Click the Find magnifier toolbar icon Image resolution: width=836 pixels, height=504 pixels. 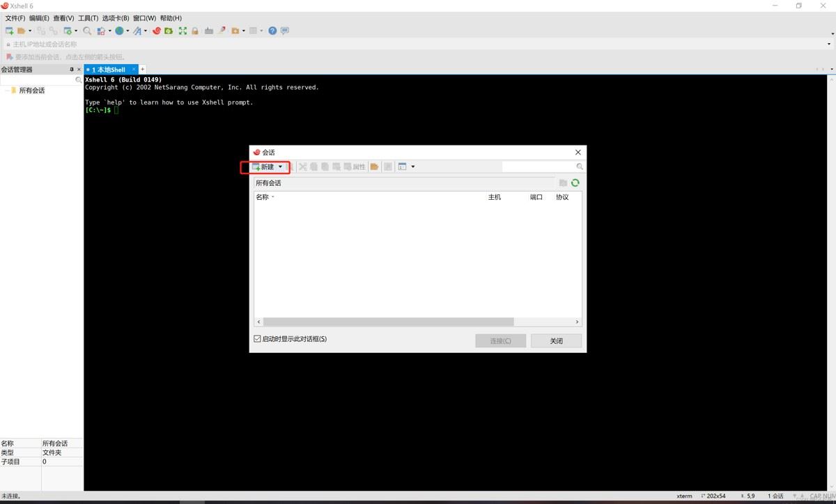click(87, 31)
